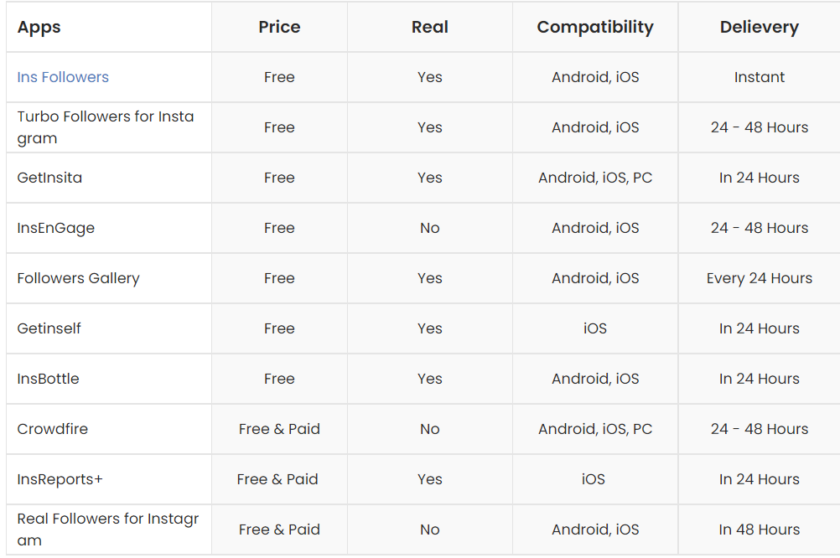Select the Price column header

click(x=279, y=27)
